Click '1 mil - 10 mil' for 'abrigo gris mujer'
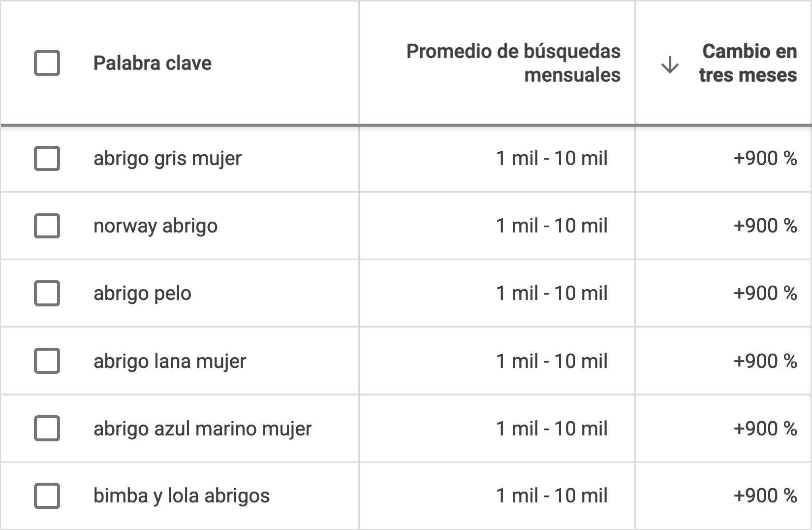The width and height of the screenshot is (812, 530). point(552,159)
